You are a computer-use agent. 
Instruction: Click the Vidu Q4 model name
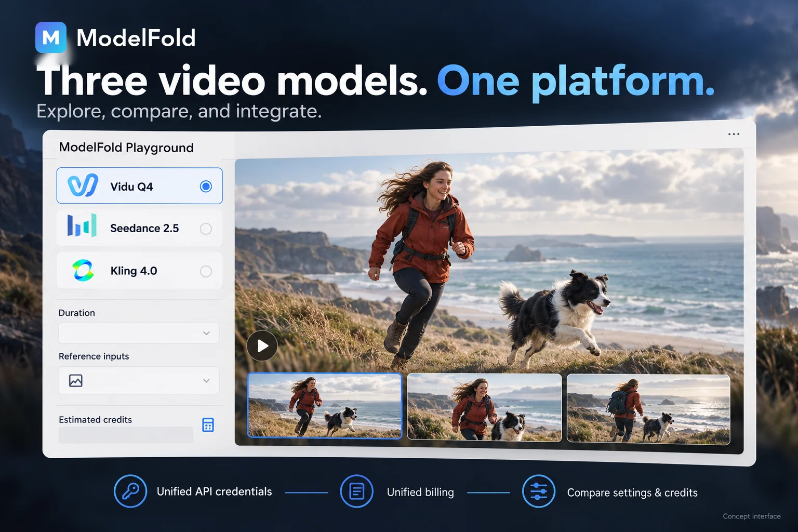(x=131, y=187)
